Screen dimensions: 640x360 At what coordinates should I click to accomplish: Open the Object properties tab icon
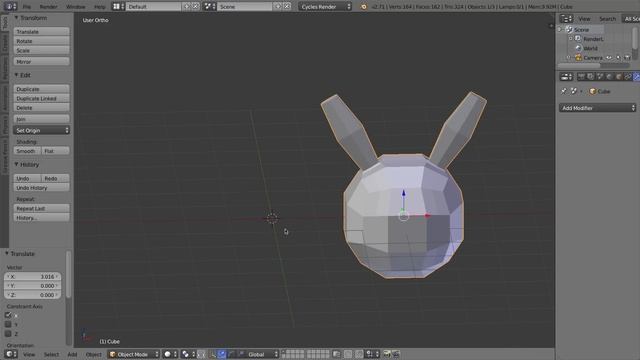click(619, 77)
